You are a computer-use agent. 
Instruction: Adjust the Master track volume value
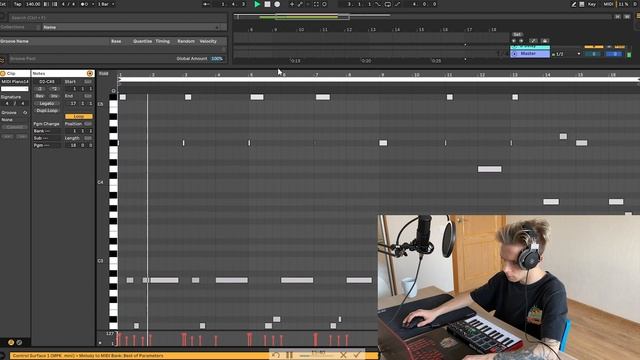pos(593,54)
